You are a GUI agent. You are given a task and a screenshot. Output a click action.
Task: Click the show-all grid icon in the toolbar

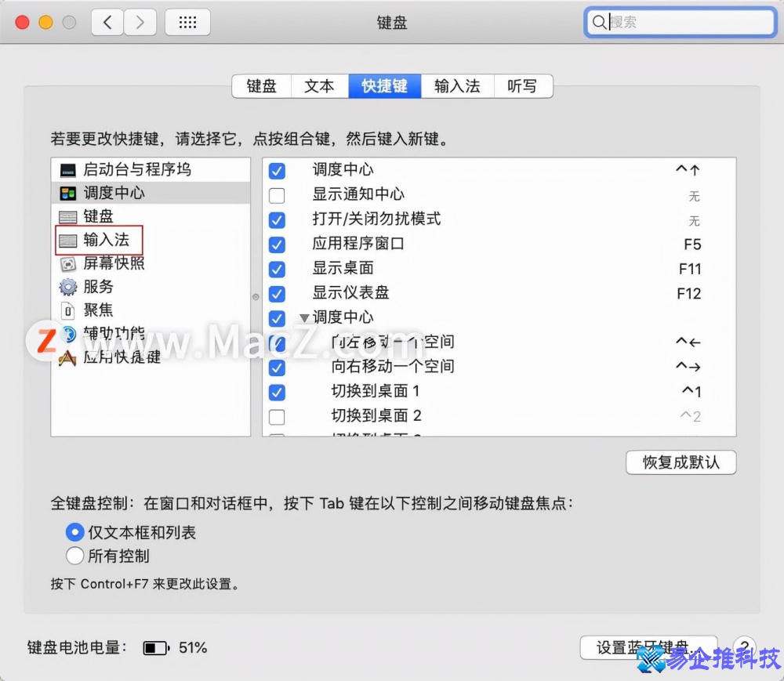pos(187,22)
